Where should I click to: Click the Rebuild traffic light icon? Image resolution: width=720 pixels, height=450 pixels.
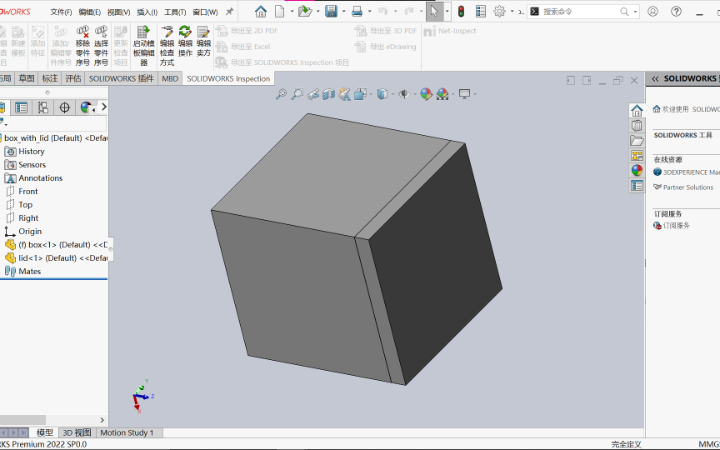[461, 11]
